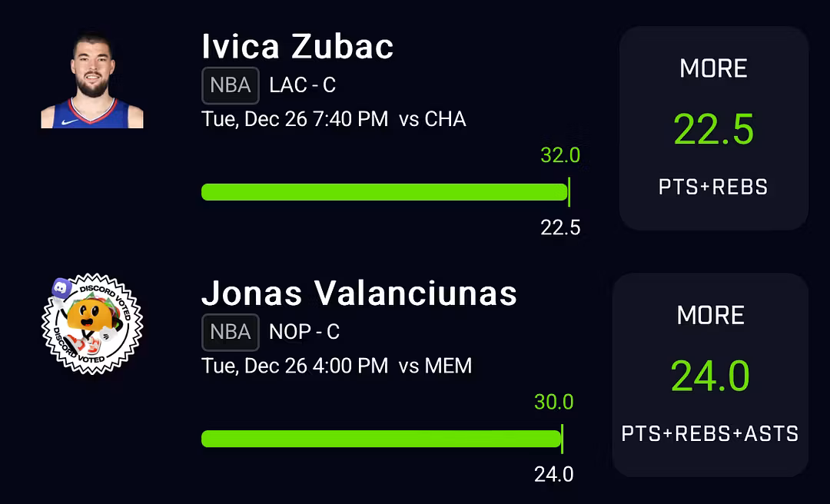Click the Discord Voted taco badge
Viewport: 830px width, 504px height.
coord(92,323)
